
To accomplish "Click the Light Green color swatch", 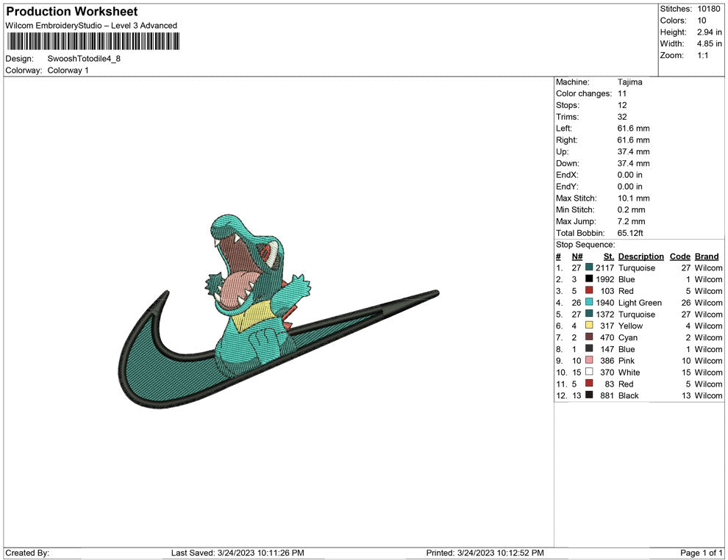I will [589, 301].
